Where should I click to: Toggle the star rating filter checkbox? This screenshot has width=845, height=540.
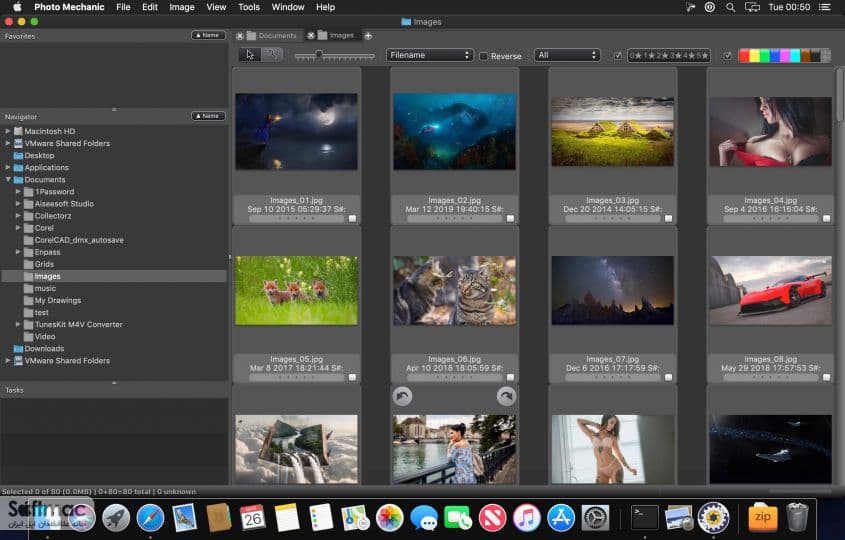[x=618, y=56]
